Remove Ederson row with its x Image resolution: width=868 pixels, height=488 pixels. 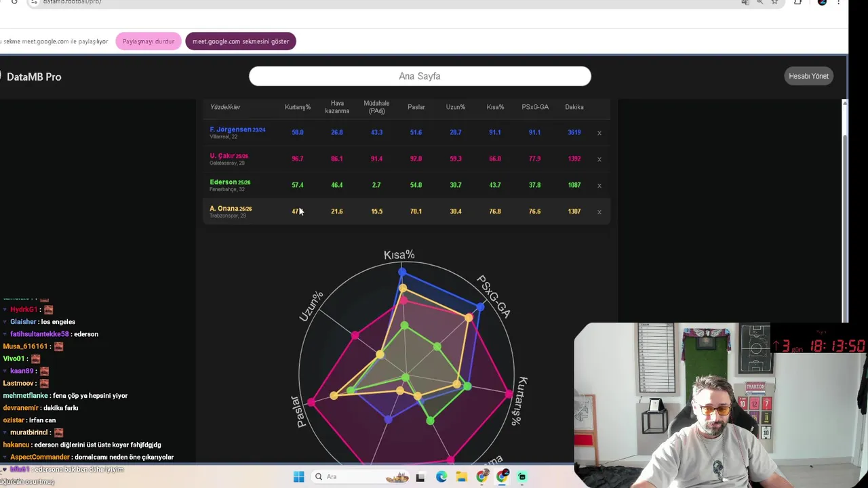pyautogui.click(x=599, y=185)
